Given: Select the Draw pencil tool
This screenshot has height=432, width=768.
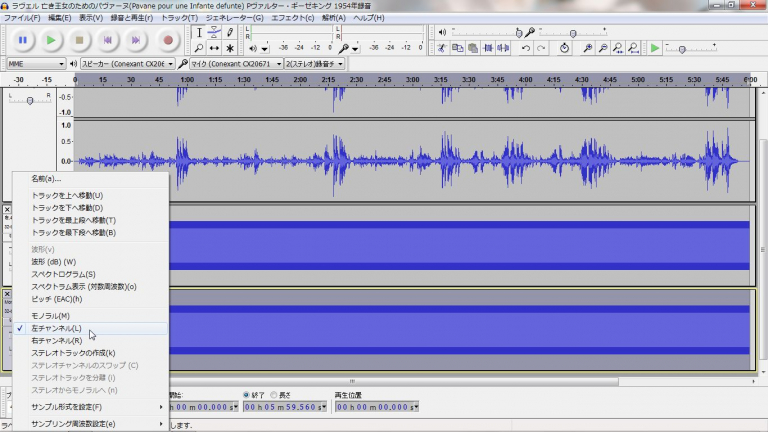Looking at the screenshot, I should point(230,33).
